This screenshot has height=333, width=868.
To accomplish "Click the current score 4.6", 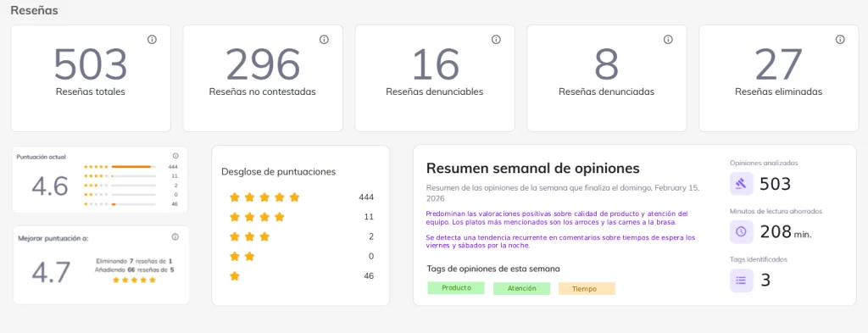I will pyautogui.click(x=50, y=186).
